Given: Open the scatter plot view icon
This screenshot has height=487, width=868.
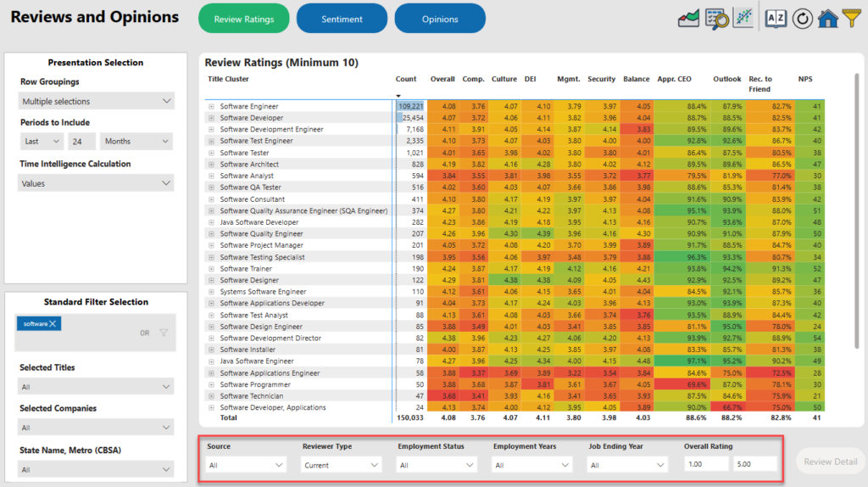Looking at the screenshot, I should click(743, 18).
